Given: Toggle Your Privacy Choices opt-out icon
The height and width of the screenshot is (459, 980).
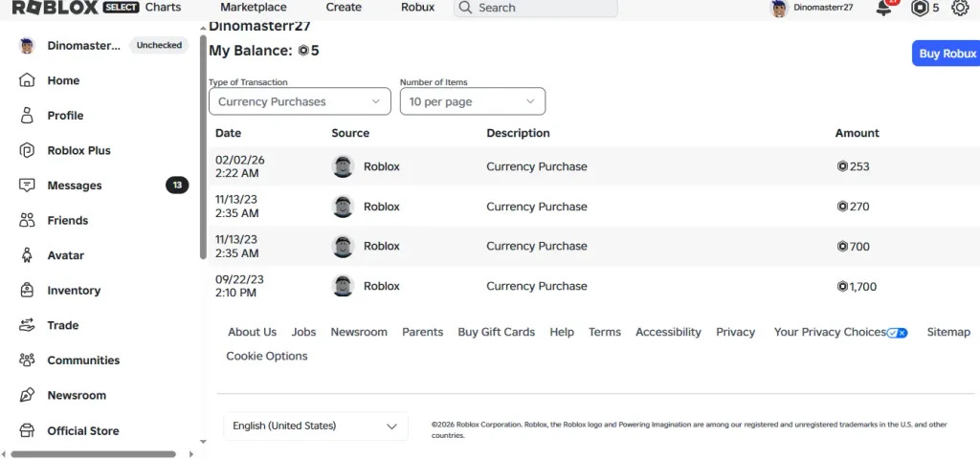Looking at the screenshot, I should [x=898, y=333].
